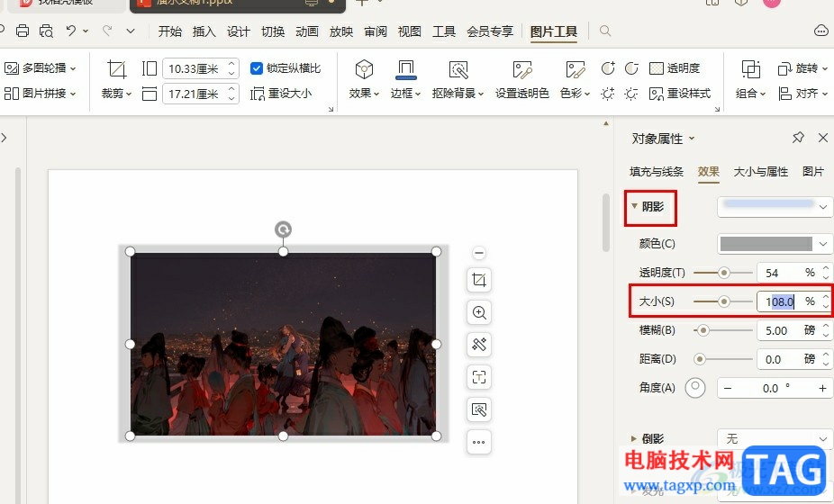Click the 距离(D) slider handle

point(700,359)
